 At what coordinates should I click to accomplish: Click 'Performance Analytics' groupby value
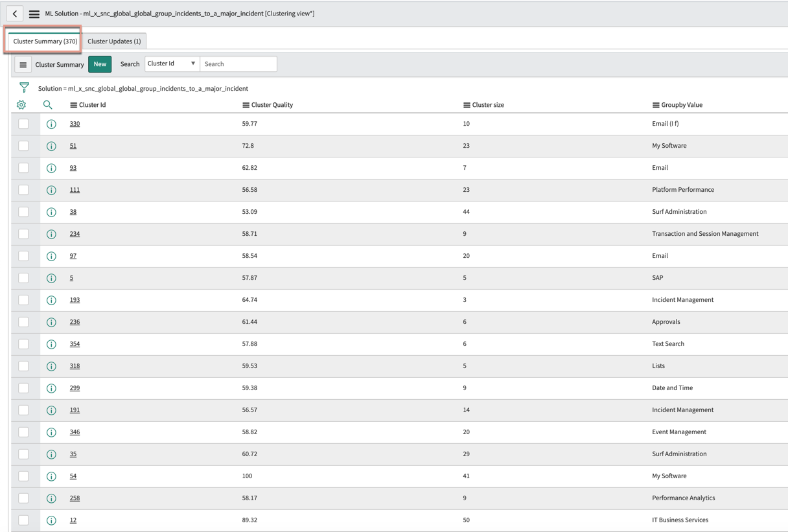pos(684,498)
